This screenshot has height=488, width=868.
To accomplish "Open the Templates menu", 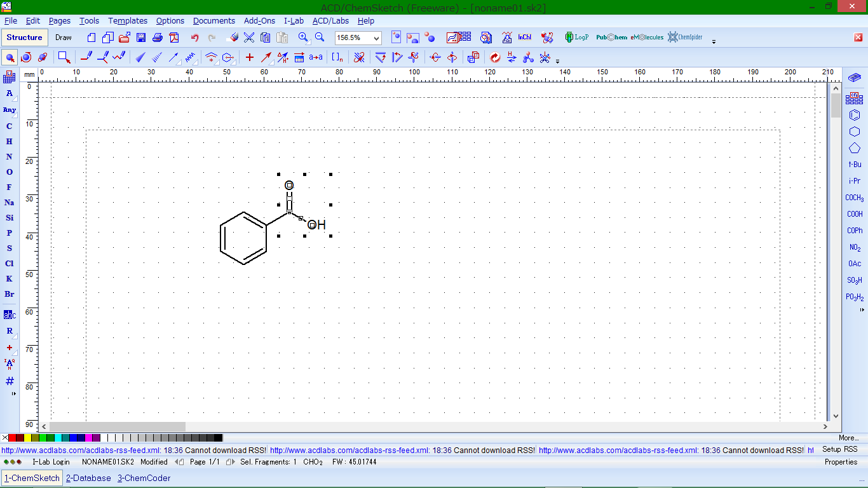I will [x=128, y=21].
